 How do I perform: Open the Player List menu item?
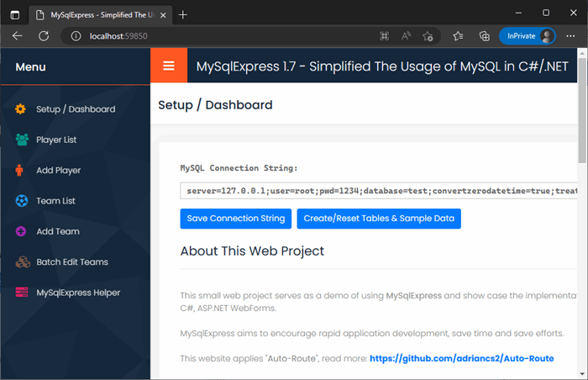click(x=56, y=140)
